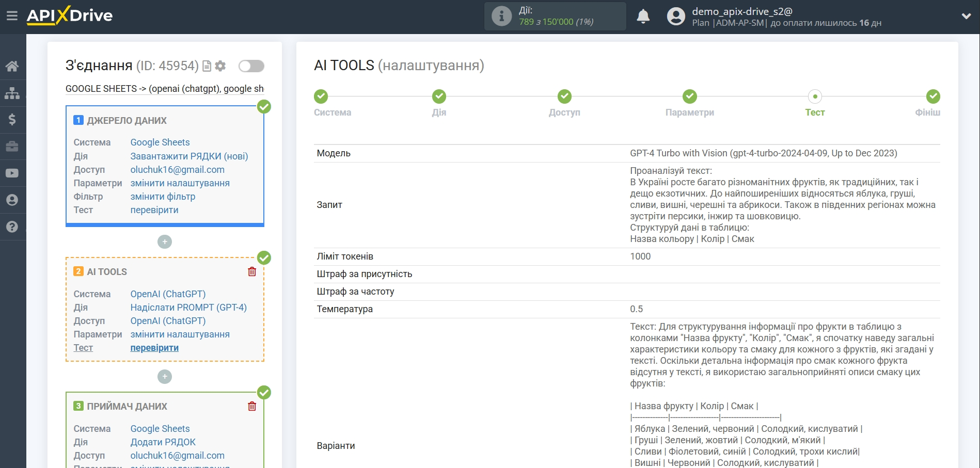Open connections sitemap icon in sidebar

[12, 93]
